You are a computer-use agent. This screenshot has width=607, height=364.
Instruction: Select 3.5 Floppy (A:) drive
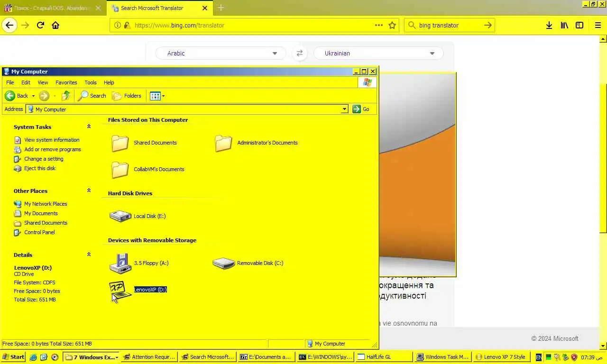(139, 263)
